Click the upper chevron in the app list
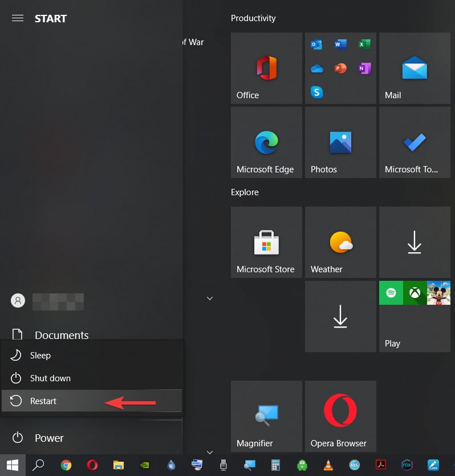The image size is (455, 476). pyautogui.click(x=210, y=298)
